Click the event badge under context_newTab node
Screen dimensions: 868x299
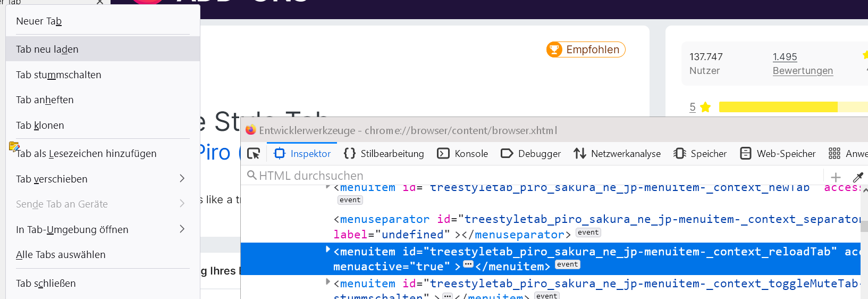[x=350, y=200]
